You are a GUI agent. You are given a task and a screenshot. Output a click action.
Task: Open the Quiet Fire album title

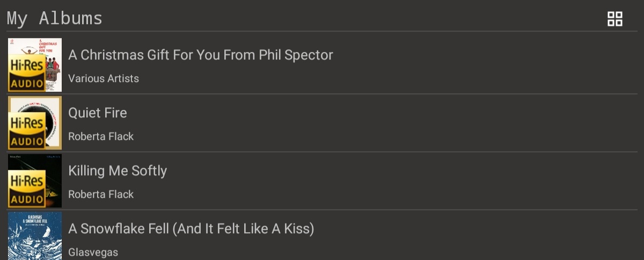[x=98, y=113]
